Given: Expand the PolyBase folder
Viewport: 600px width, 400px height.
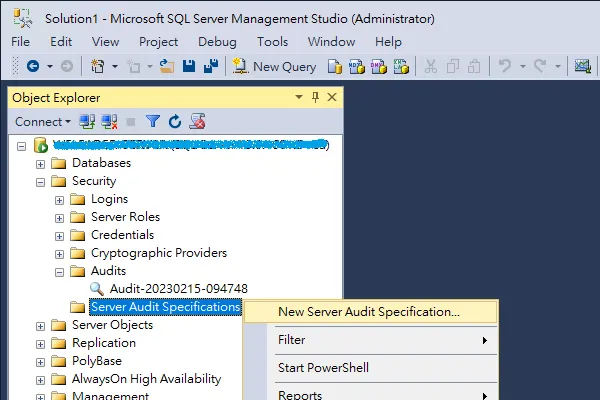Looking at the screenshot, I should click(x=40, y=362).
